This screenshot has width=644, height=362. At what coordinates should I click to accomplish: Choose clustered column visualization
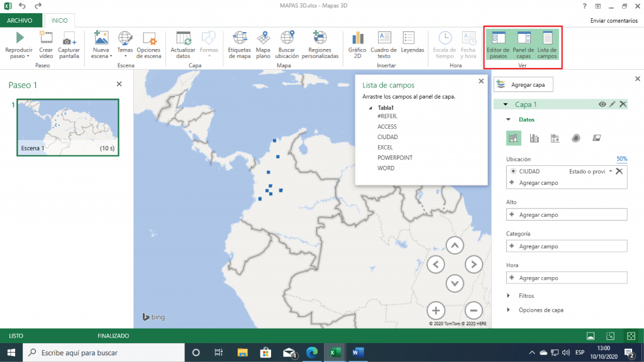pos(535,138)
